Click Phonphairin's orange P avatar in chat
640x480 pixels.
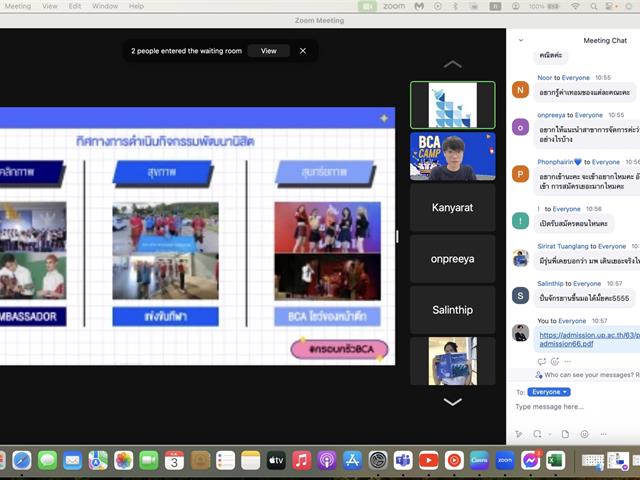point(520,174)
